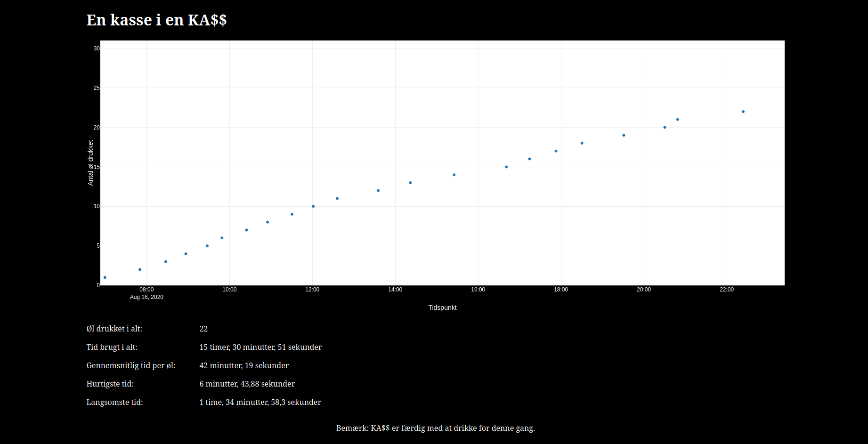The image size is (868, 444).
Task: Click the 12:00 x-axis tick label
Action: click(312, 290)
